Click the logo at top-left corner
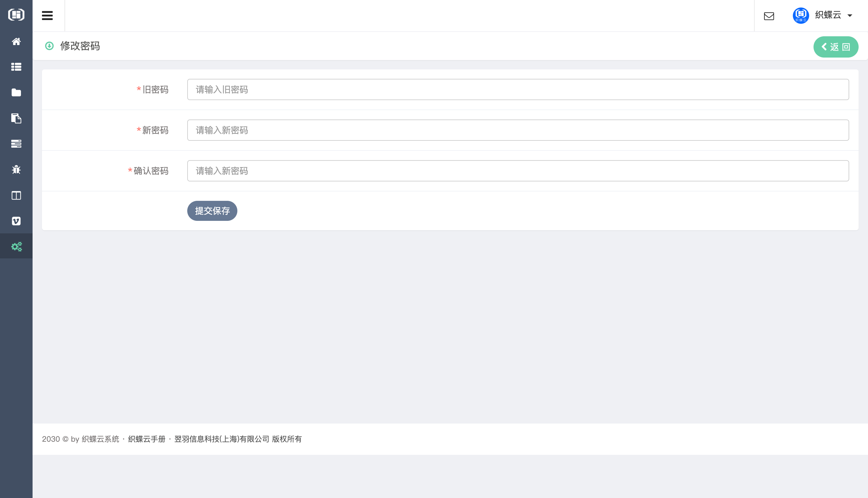Image resolution: width=868 pixels, height=498 pixels. click(x=16, y=15)
